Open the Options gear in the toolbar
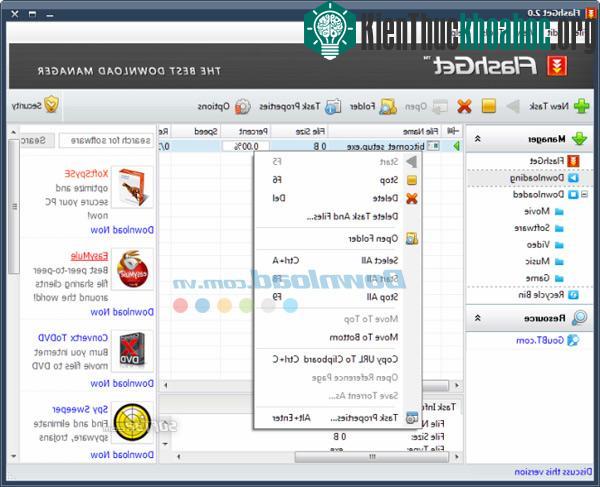Viewport: 600px width, 487px height. pos(224,106)
